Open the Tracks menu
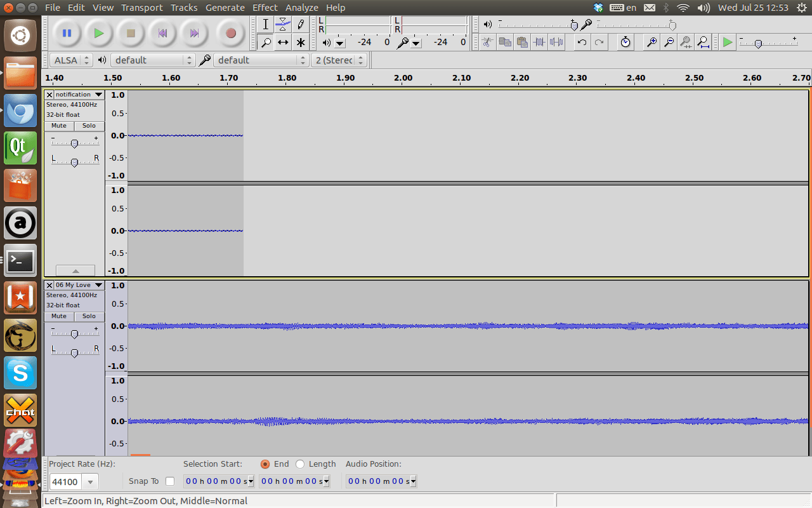The image size is (812, 508). 184,8
